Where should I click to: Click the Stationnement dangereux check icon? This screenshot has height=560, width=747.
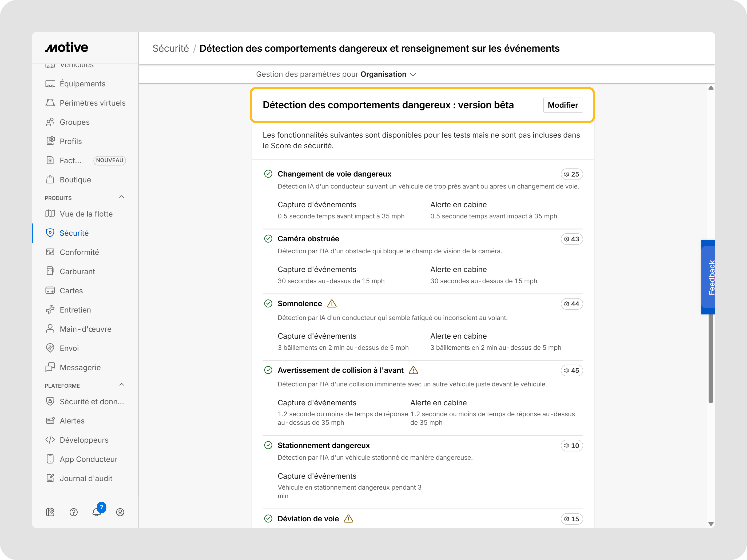(x=268, y=445)
